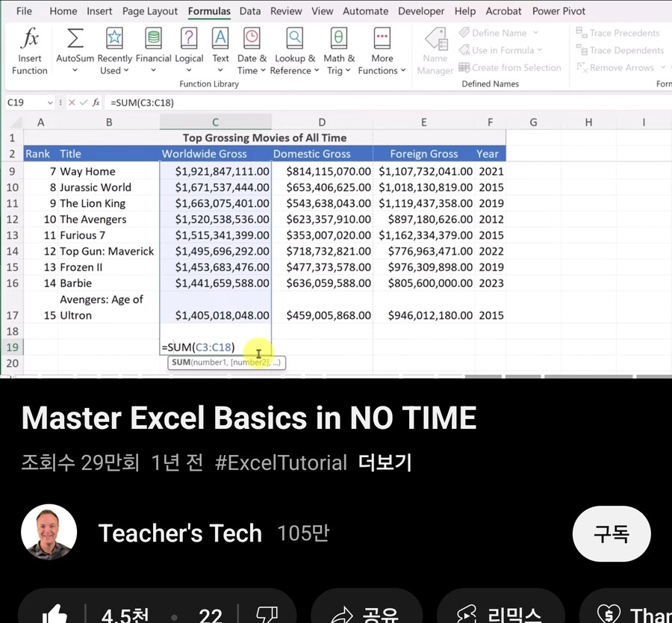Viewport: 672px width, 623px height.
Task: Switch to the View tab
Action: coord(323,10)
